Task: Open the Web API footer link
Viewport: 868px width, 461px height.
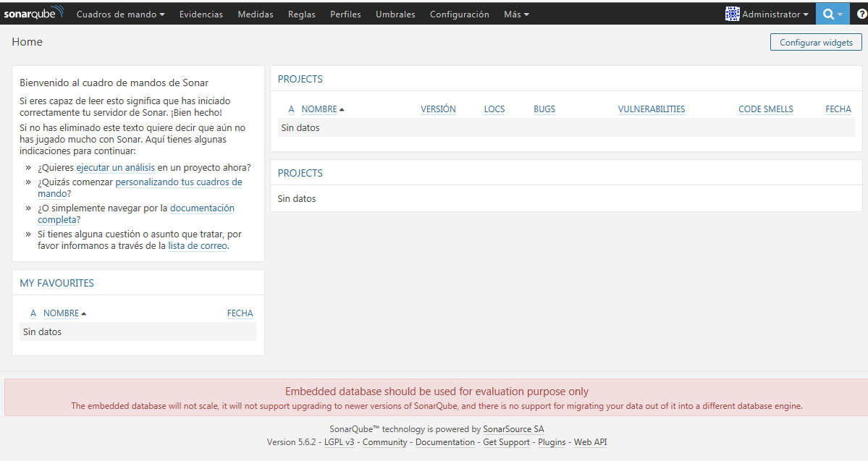Action: click(590, 442)
